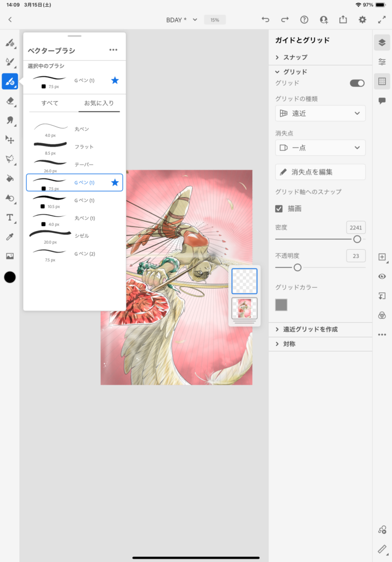
Task: Click the Undo arrow in top bar
Action: point(265,20)
